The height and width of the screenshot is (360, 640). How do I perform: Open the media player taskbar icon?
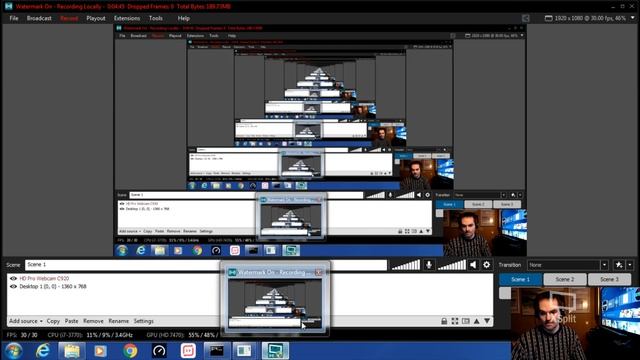(x=100, y=351)
